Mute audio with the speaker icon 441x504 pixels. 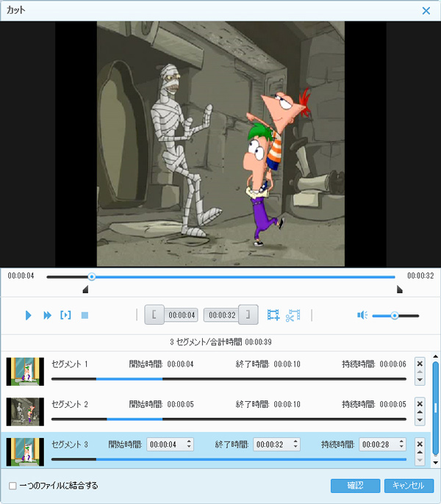(x=362, y=315)
